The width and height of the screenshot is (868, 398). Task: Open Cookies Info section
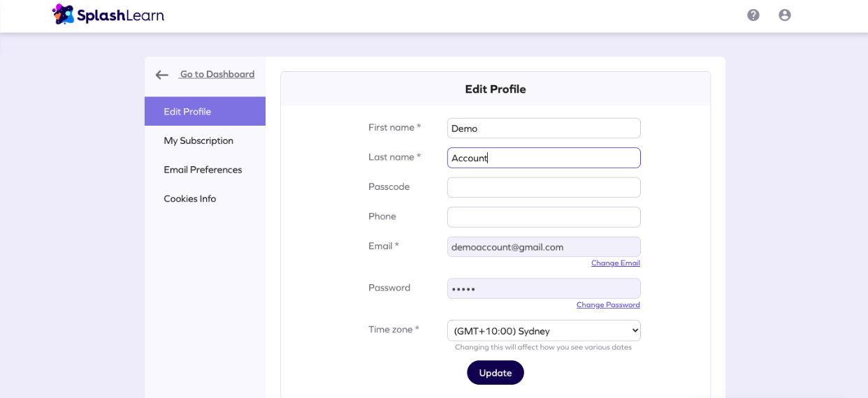pos(190,199)
